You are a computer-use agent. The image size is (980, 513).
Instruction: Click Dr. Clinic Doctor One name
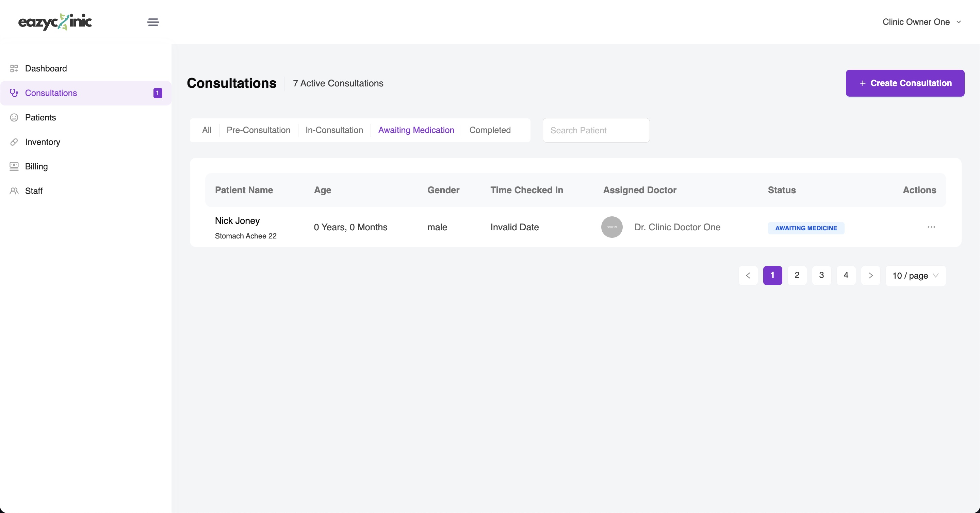click(x=677, y=227)
